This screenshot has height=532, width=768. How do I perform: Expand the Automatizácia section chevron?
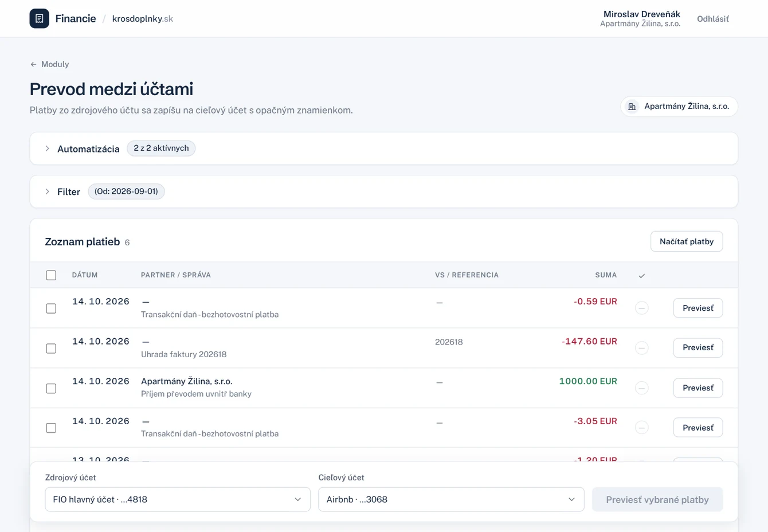(x=47, y=148)
